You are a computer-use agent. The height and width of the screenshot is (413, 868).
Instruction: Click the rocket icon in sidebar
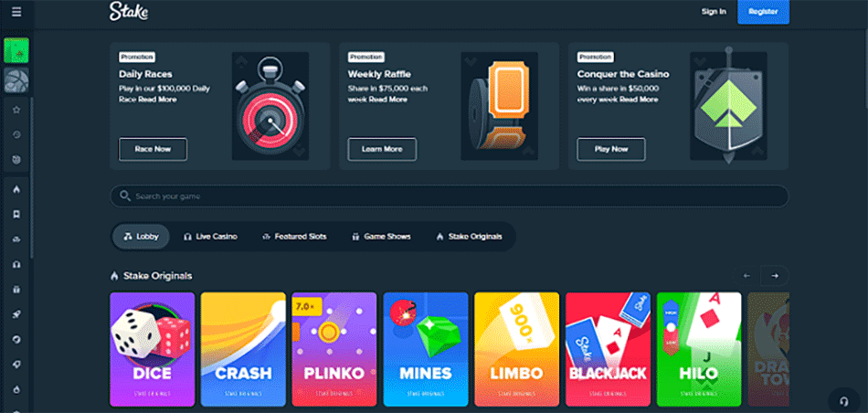(x=16, y=314)
